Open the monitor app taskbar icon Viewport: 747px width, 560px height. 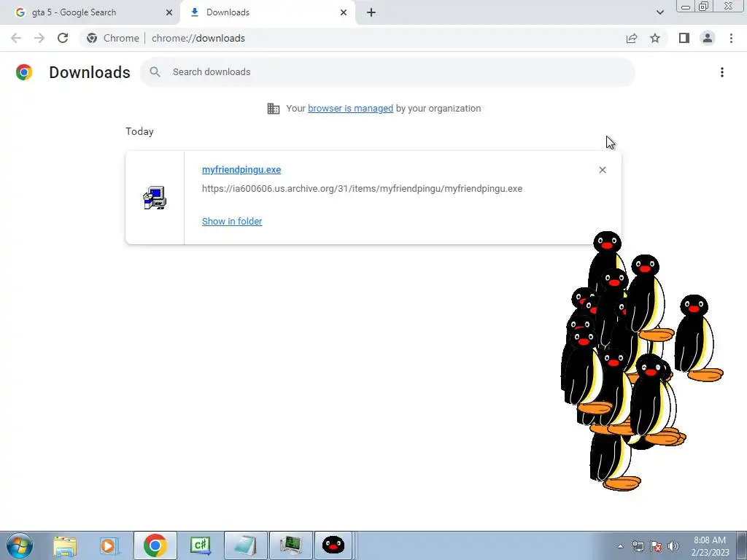pyautogui.click(x=291, y=545)
